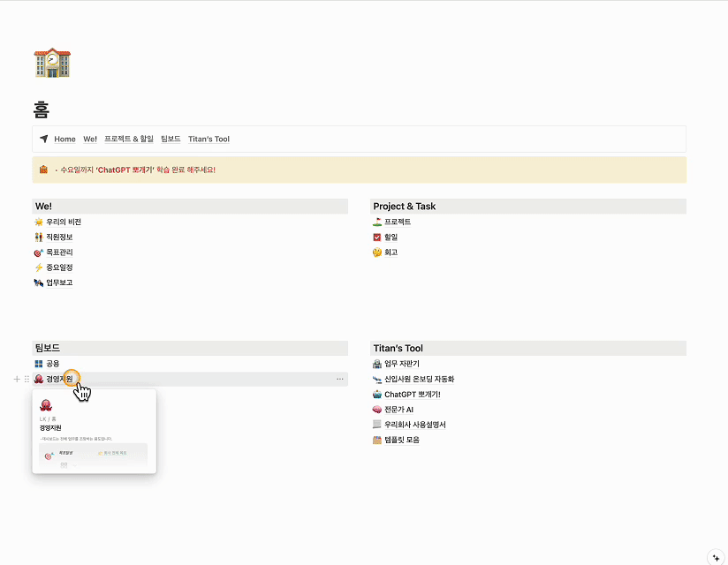The width and height of the screenshot is (728, 565).
Task: Click the 홈 page title
Action: [42, 109]
